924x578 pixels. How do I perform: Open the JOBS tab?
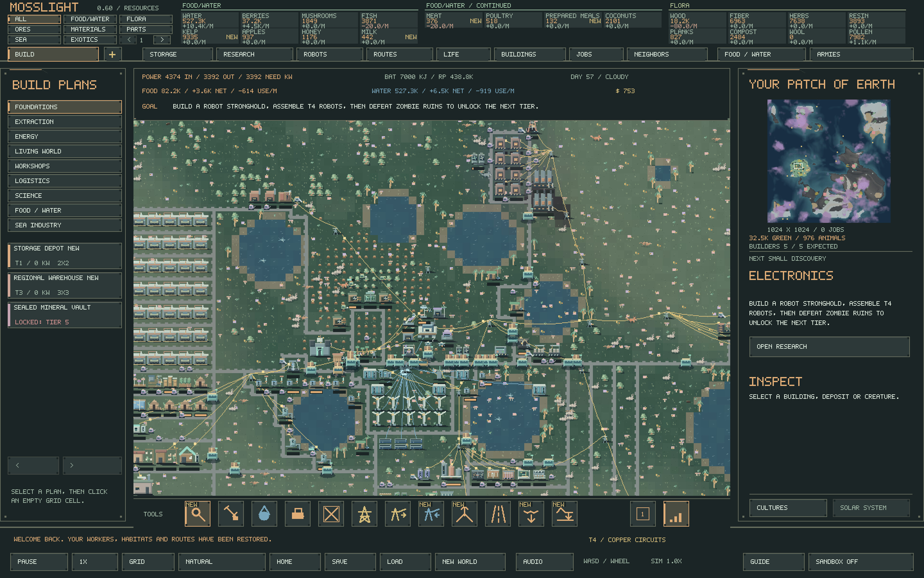click(x=596, y=54)
